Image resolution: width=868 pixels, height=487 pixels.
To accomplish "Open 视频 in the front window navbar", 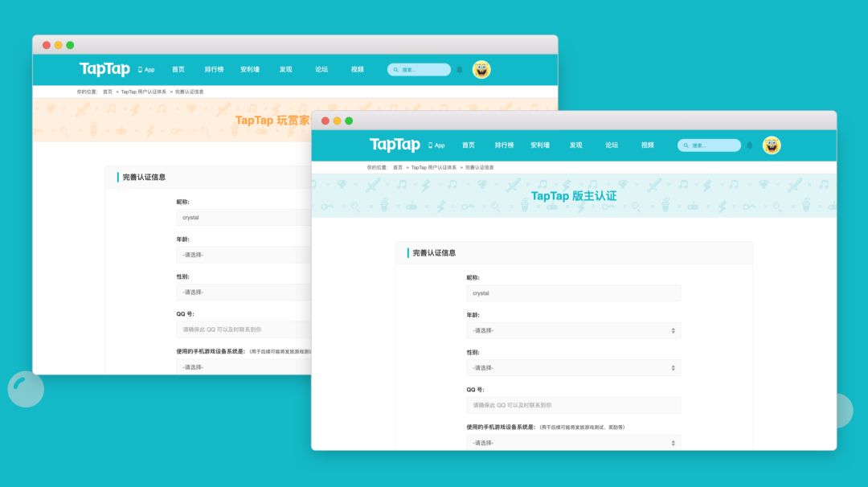I will tap(648, 145).
